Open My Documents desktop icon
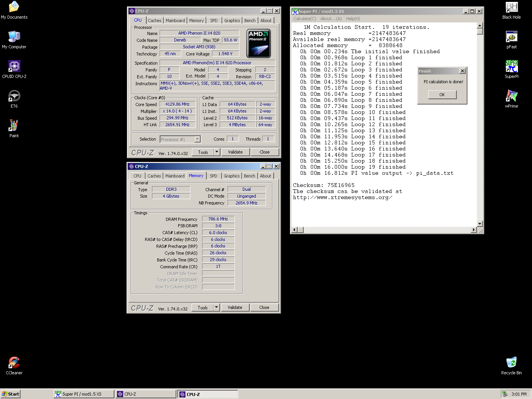532x399 pixels. coord(14,10)
